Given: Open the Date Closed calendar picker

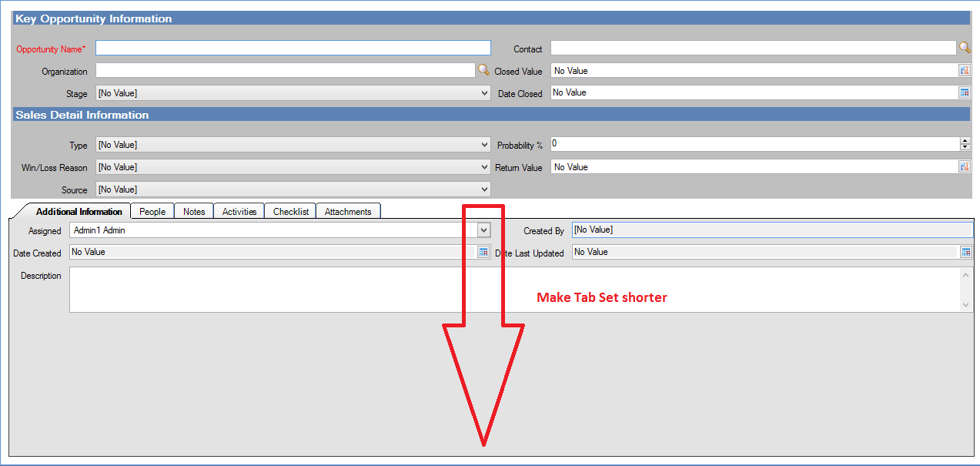Looking at the screenshot, I should click(965, 93).
